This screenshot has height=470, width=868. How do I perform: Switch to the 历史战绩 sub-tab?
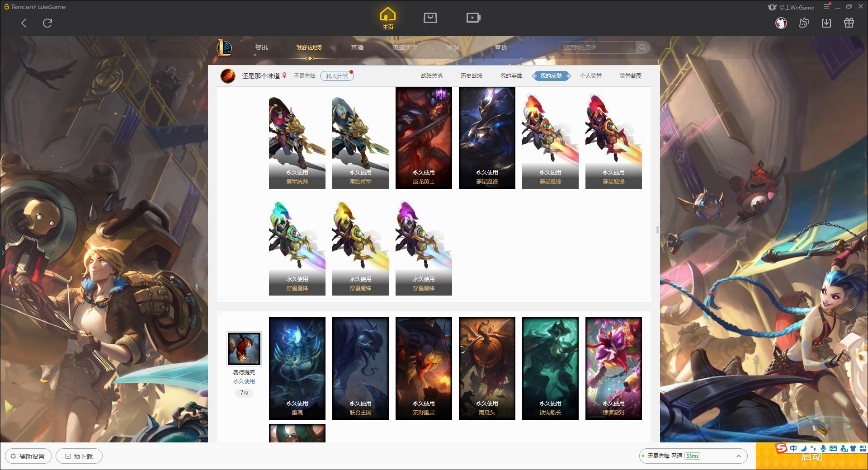click(x=472, y=76)
